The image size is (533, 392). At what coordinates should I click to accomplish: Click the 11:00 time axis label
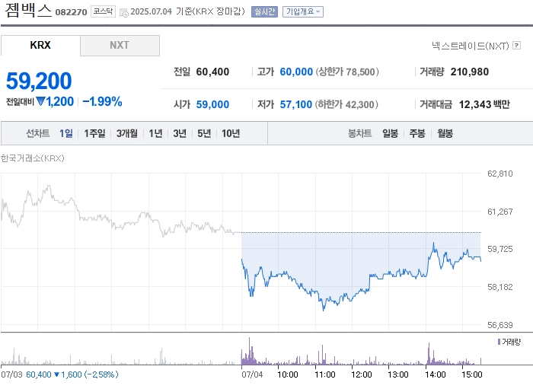coord(325,374)
